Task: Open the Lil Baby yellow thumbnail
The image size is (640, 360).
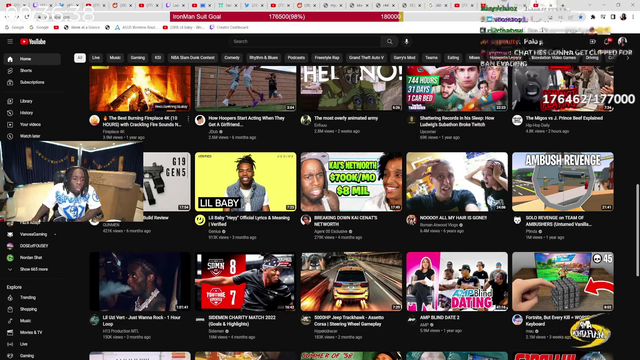Action: (246, 182)
